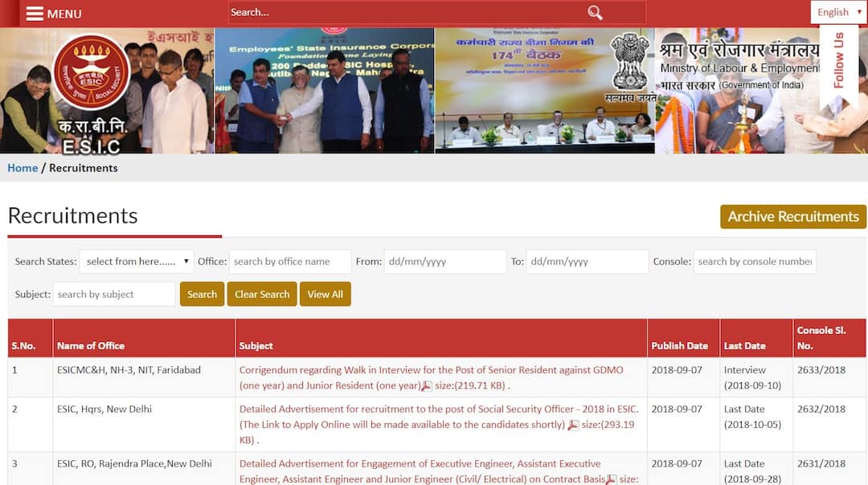Click Ministry of Labour & Employment banner text
Viewport: 868px width, 485px height.
point(739,68)
